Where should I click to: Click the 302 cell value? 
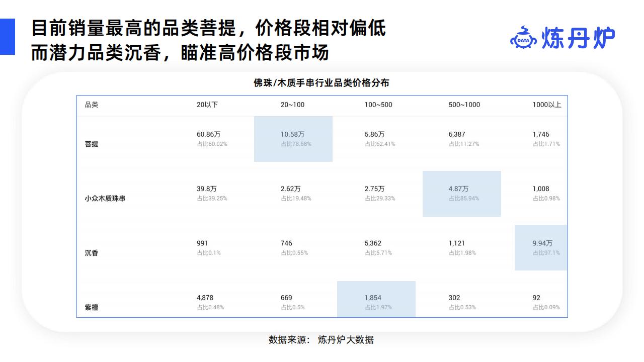pyautogui.click(x=454, y=298)
